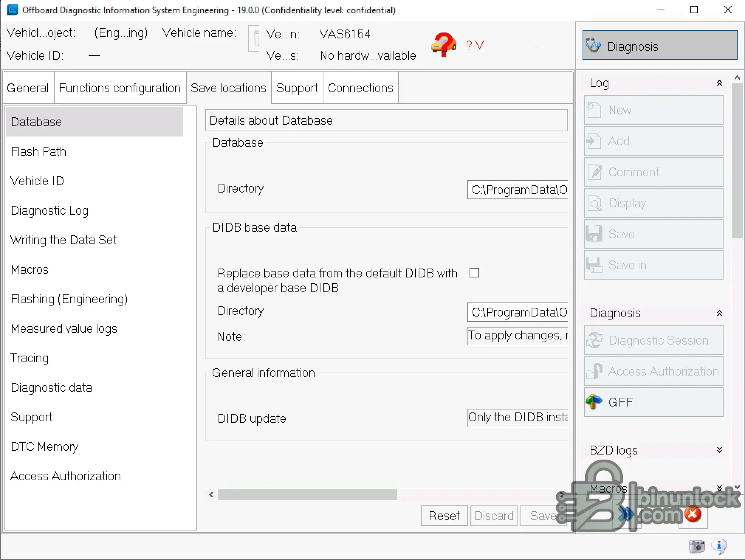Select Support in the left settings list
This screenshot has height=560, width=745.
pyautogui.click(x=95, y=417)
